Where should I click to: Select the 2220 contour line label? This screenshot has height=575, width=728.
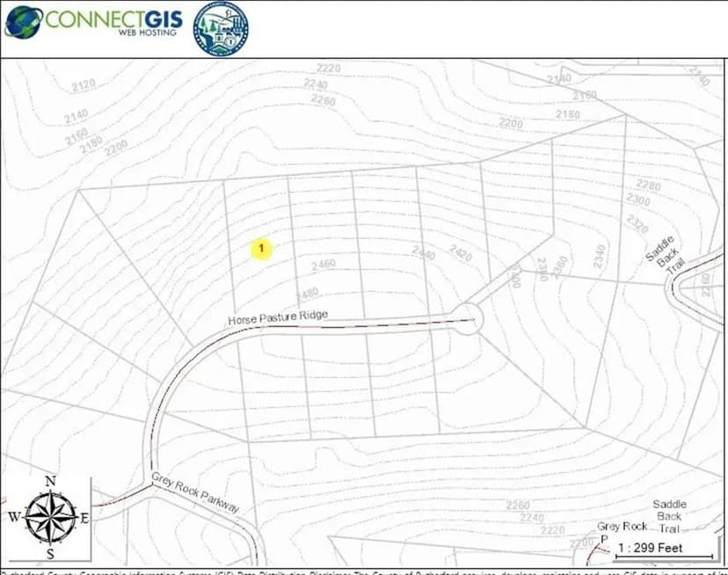coord(327,66)
